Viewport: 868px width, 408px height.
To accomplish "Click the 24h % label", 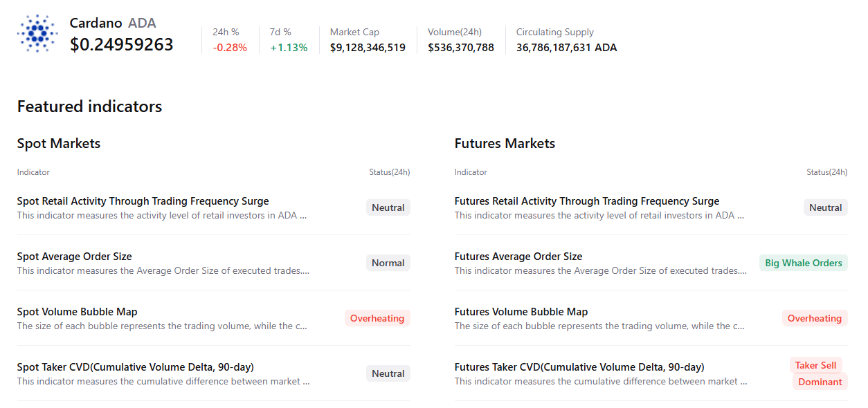I will 226,32.
